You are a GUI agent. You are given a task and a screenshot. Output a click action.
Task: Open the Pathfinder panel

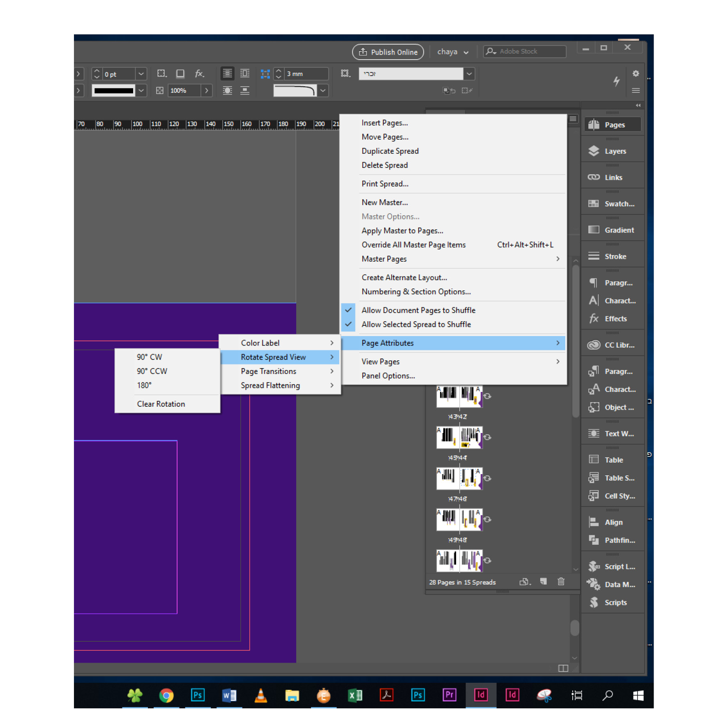click(612, 541)
